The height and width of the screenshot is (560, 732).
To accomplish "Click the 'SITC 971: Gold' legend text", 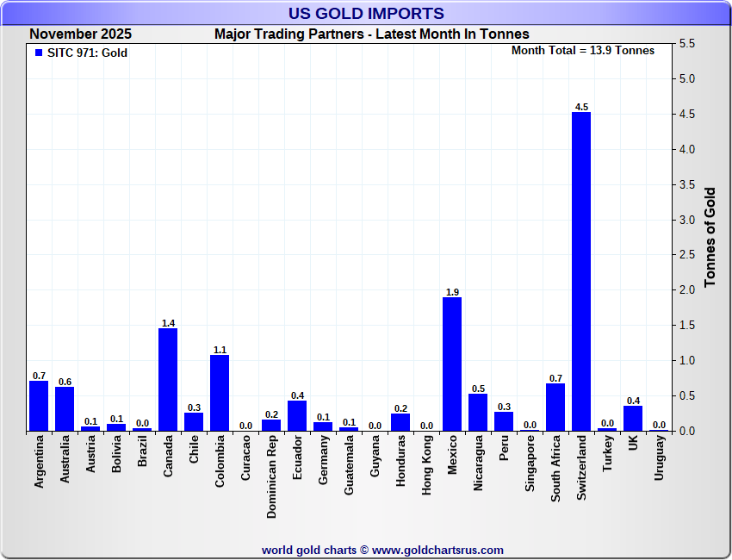I will coord(87,53).
